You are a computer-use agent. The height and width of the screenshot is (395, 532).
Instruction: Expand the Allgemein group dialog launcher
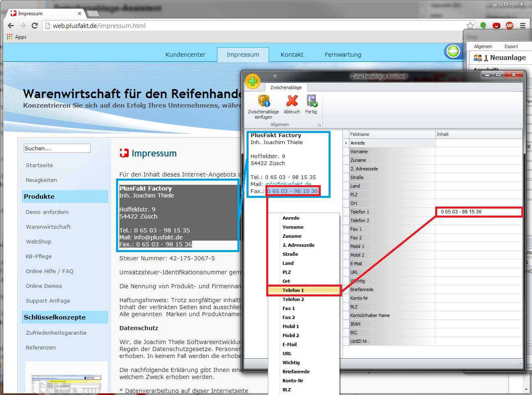(319, 125)
